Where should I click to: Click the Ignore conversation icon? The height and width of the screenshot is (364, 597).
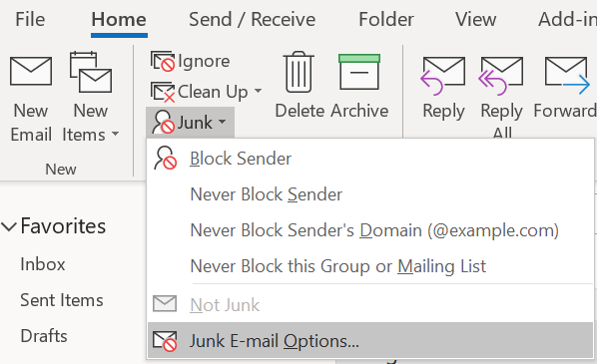(163, 61)
